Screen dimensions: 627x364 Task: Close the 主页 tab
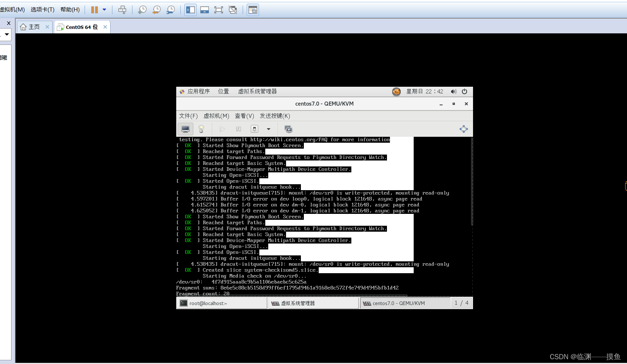click(47, 27)
